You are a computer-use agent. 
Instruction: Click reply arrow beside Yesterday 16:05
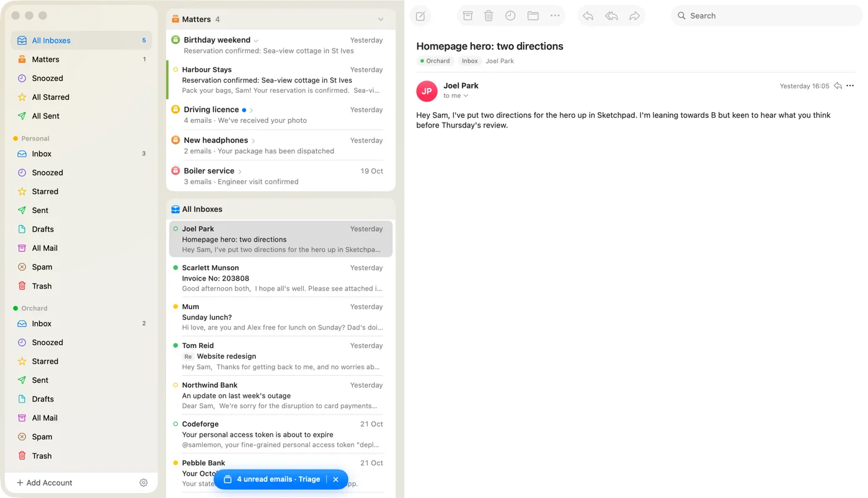tap(838, 86)
